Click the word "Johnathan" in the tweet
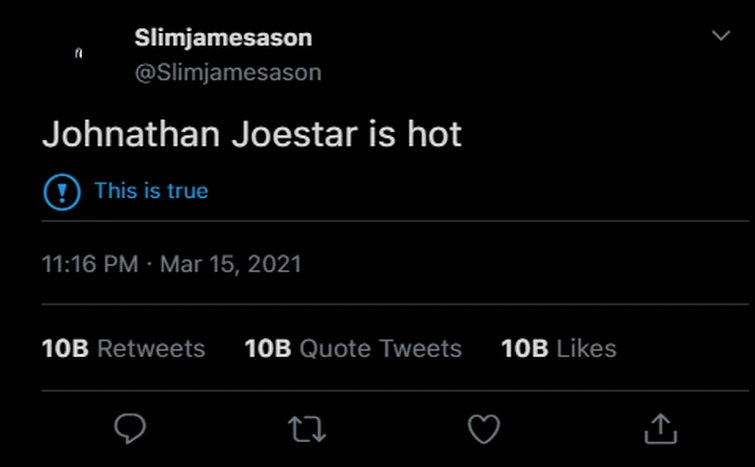The image size is (755, 467). click(130, 134)
